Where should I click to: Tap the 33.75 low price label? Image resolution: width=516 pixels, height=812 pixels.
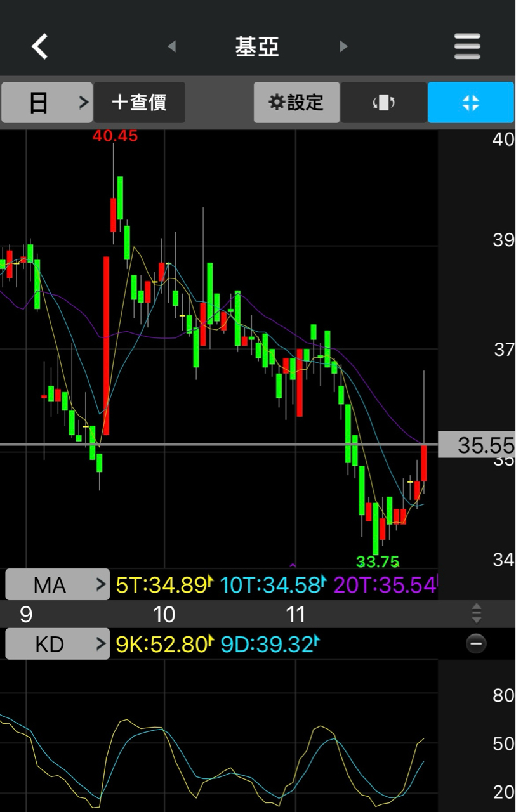pyautogui.click(x=378, y=561)
